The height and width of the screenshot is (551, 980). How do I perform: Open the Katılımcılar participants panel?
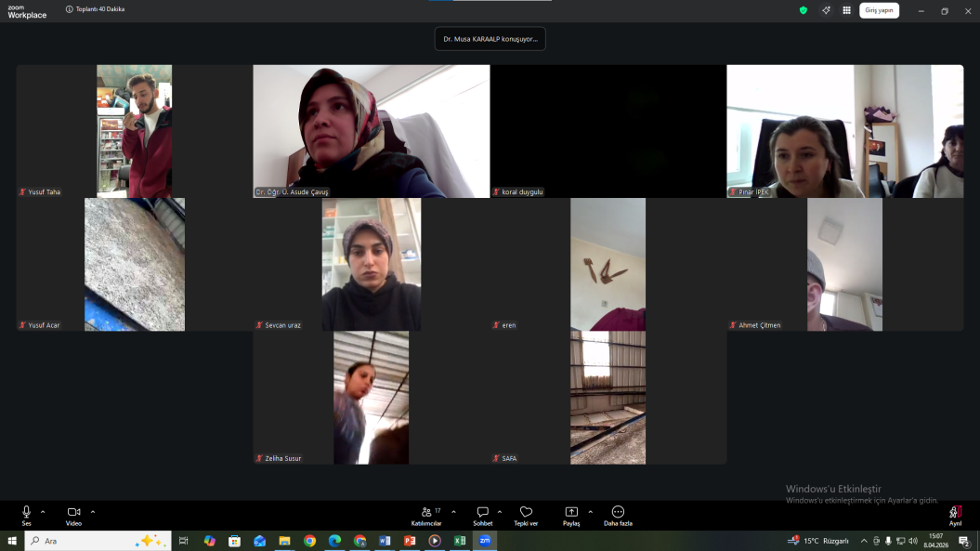(x=425, y=512)
